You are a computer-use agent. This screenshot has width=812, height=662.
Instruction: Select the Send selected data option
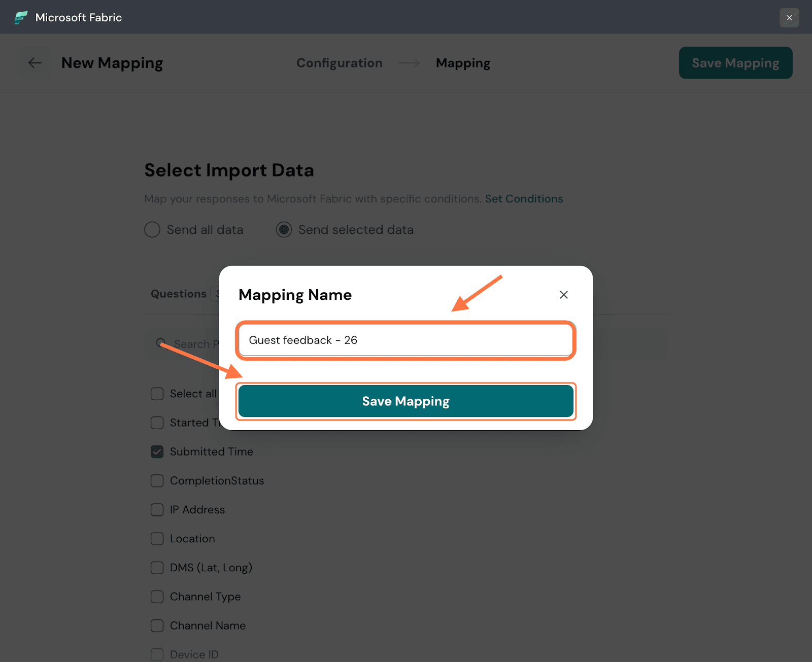[284, 230]
